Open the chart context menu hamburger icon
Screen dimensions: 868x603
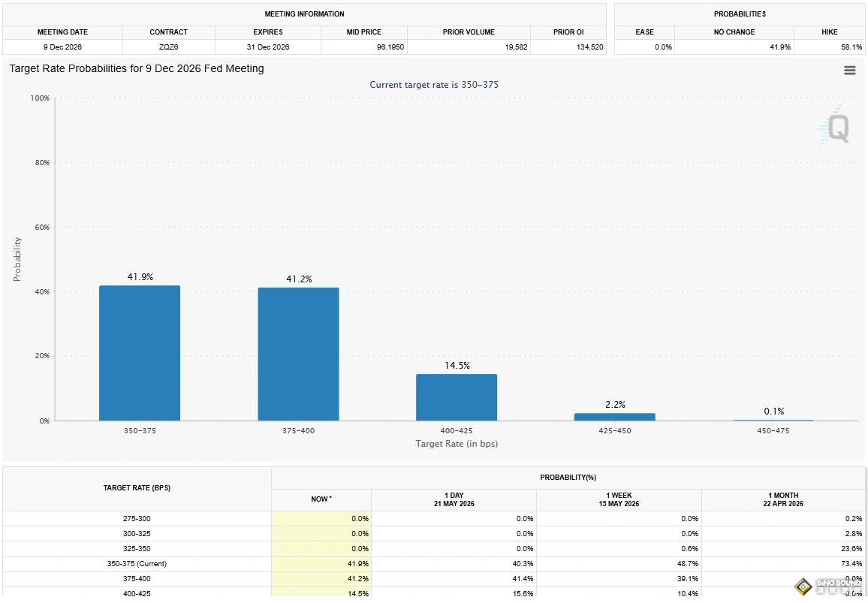click(849, 71)
